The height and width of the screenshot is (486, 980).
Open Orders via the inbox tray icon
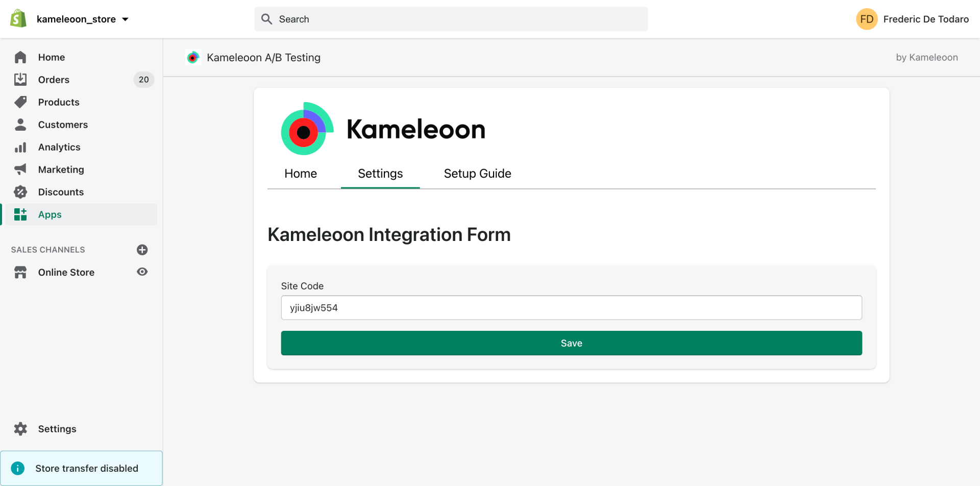(20, 80)
